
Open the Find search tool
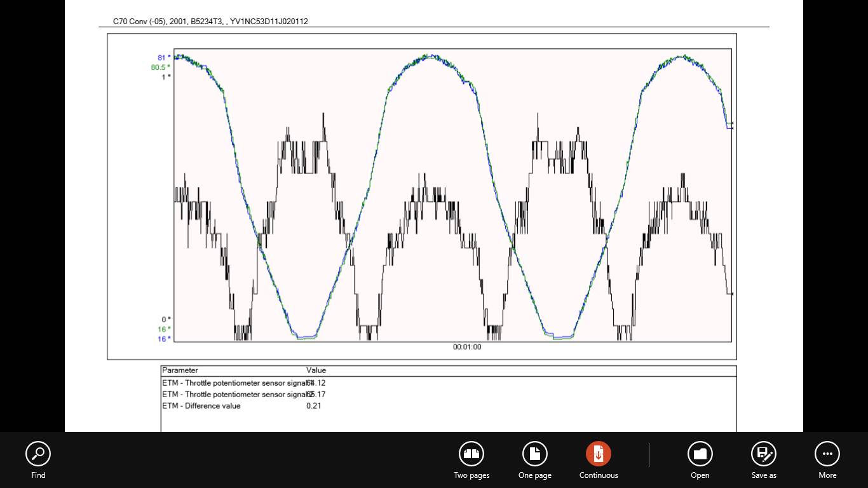38,454
